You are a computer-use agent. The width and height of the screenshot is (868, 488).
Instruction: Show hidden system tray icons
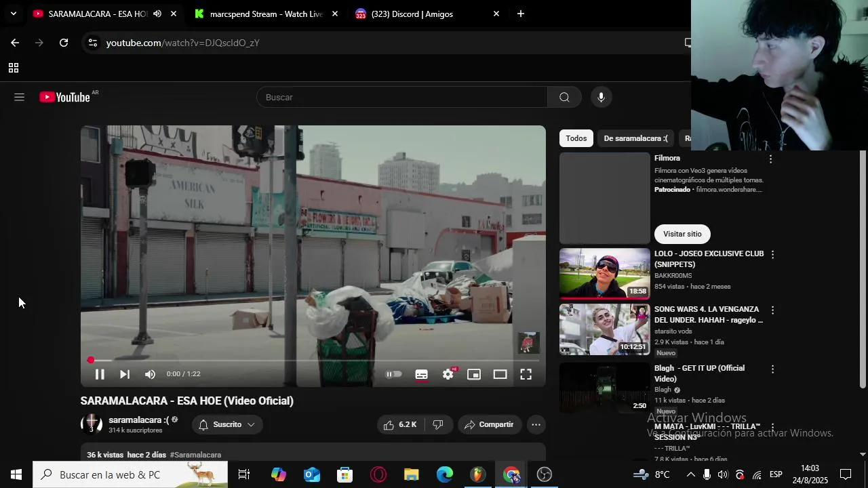pos(690,474)
